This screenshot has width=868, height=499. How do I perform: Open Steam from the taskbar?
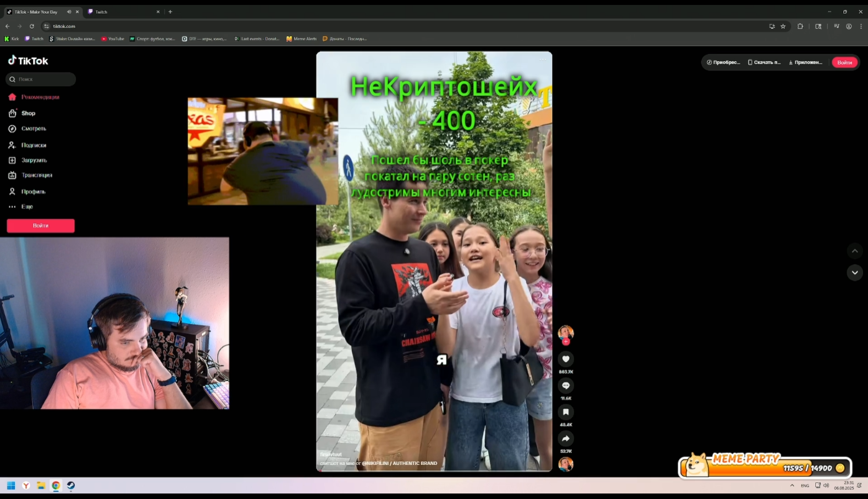click(x=71, y=485)
